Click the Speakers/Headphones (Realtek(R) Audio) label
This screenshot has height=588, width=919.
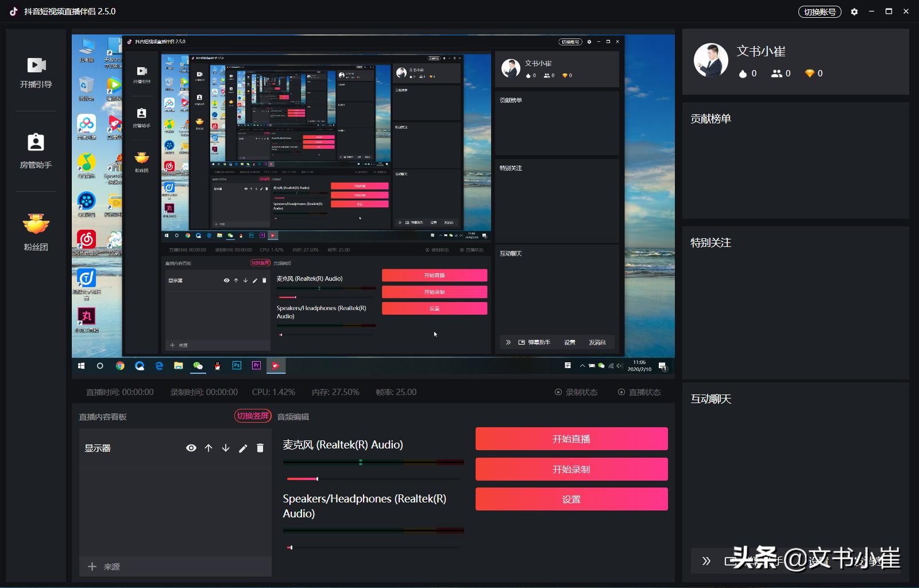point(365,506)
